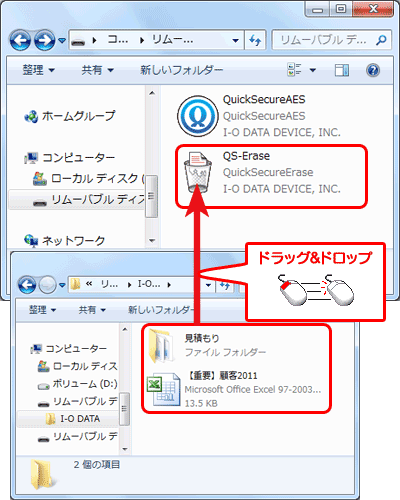
Task: Select the QS-Erase trash can icon
Action: (198, 172)
